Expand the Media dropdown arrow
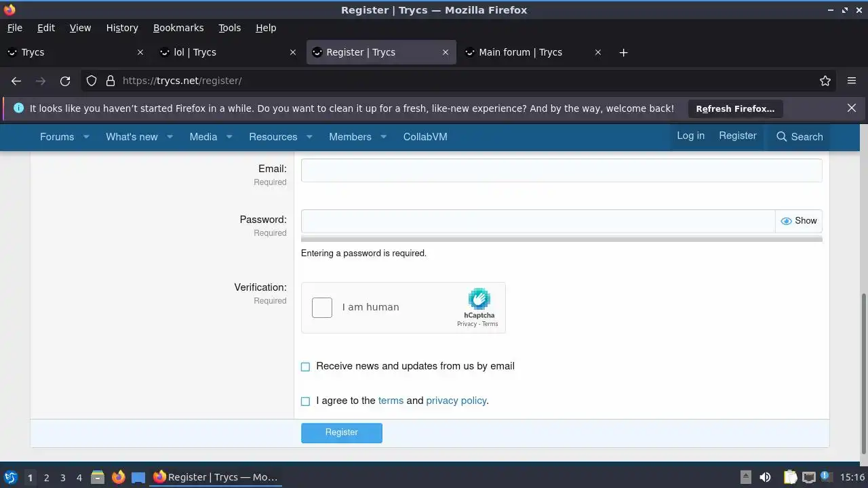 pyautogui.click(x=229, y=137)
